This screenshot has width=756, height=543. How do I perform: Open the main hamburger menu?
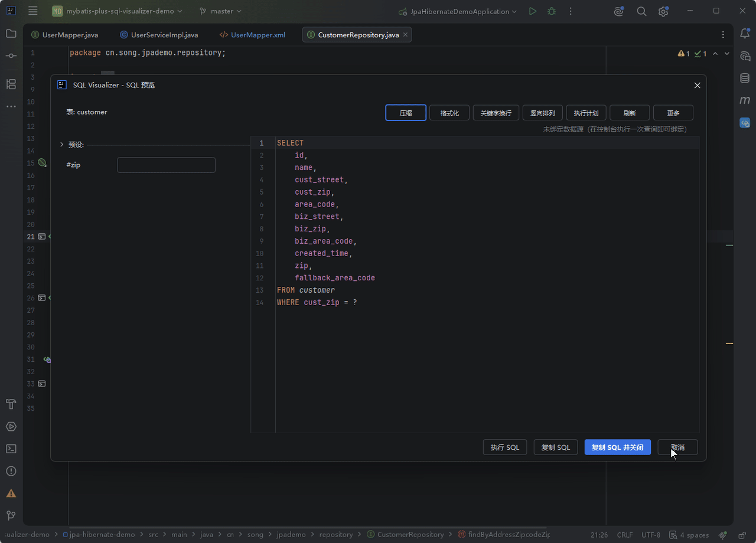coord(33,11)
